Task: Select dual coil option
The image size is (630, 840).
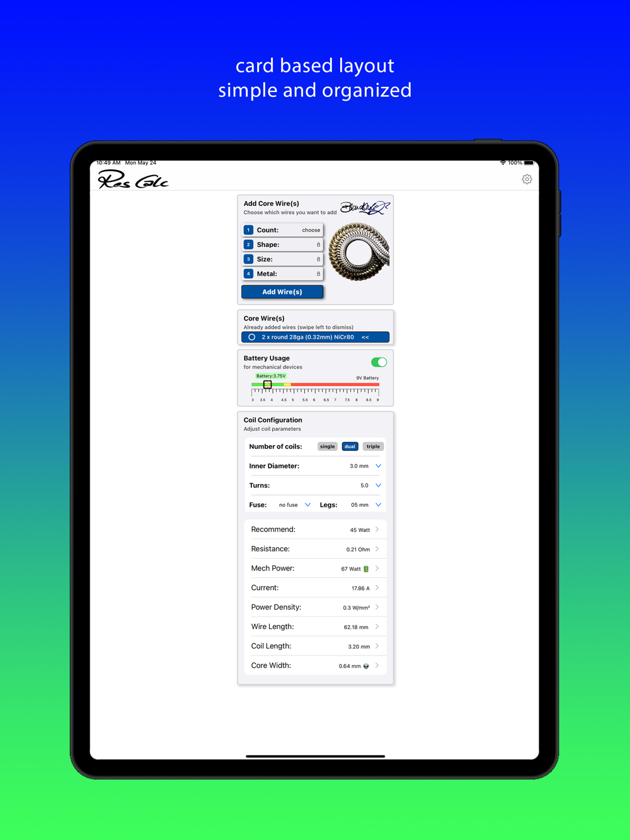Action: pyautogui.click(x=350, y=446)
